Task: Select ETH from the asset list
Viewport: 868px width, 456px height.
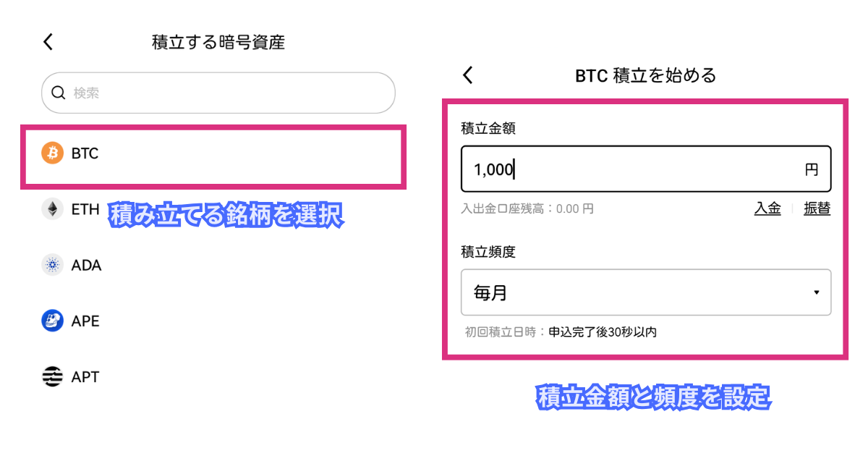Action: (x=84, y=210)
